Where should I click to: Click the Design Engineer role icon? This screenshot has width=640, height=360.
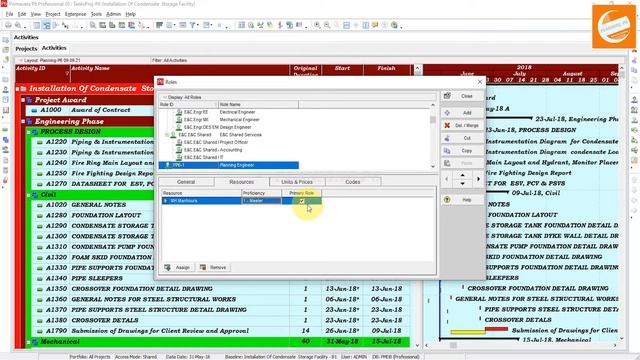tap(179, 127)
